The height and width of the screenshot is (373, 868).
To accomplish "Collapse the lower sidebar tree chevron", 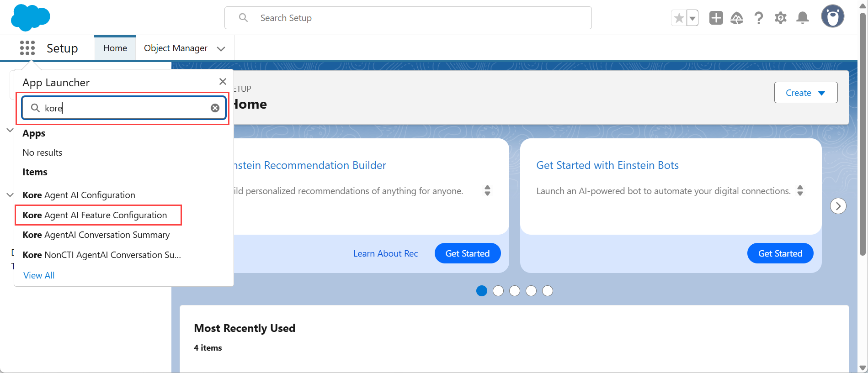I will coord(10,195).
